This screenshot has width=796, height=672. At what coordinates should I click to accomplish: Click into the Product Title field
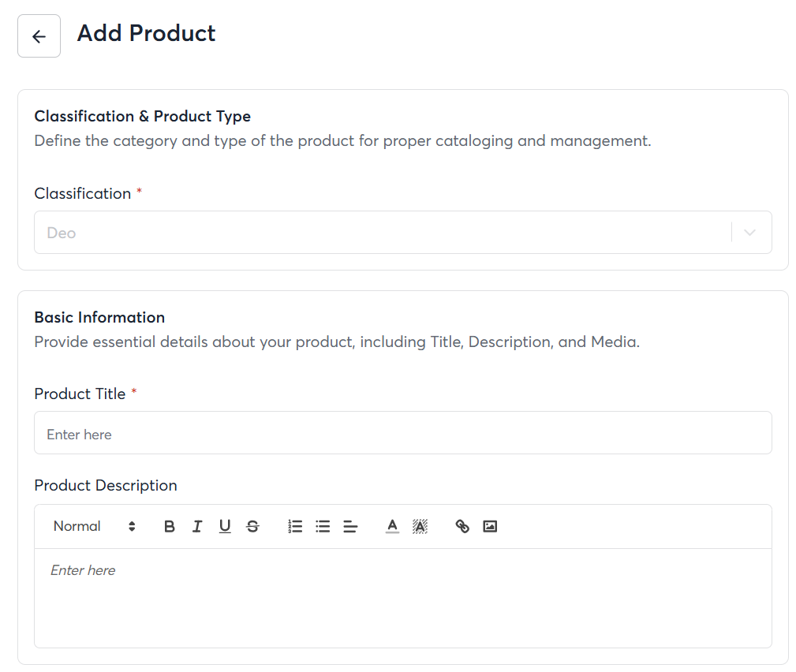(x=402, y=433)
